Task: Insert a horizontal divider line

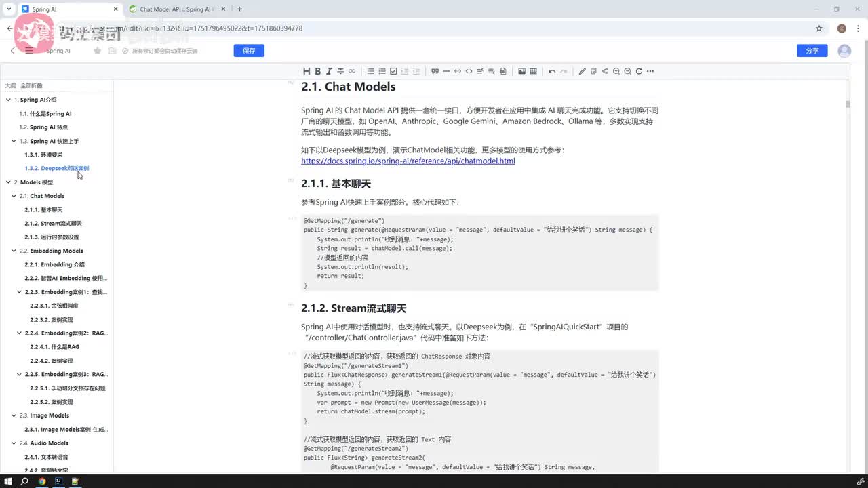Action: click(446, 71)
